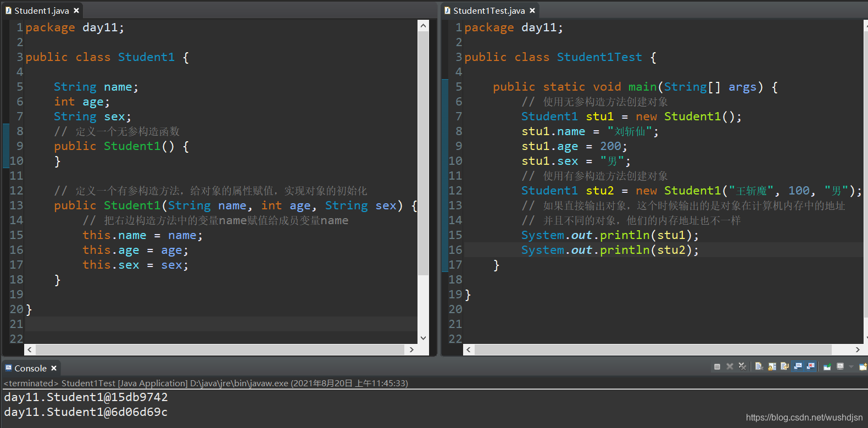The width and height of the screenshot is (868, 428).
Task: Click console output 'day11.Student1@6d06d69c'
Action: pyautogui.click(x=86, y=412)
